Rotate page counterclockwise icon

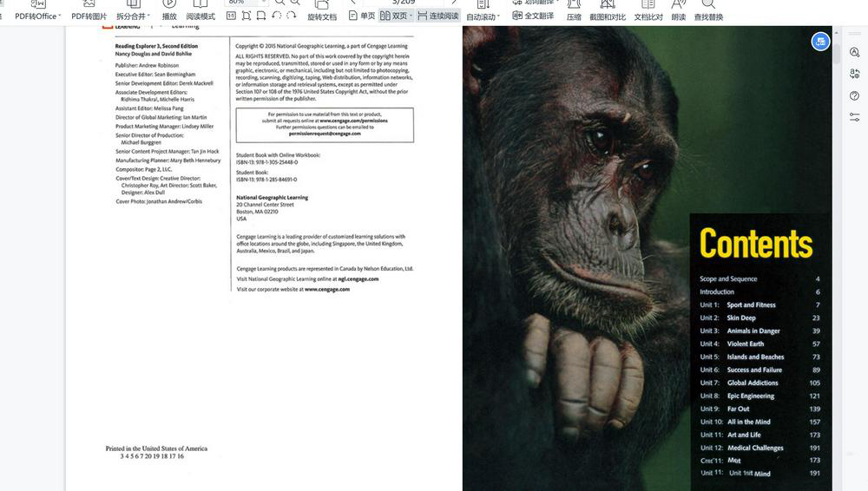[x=277, y=16]
